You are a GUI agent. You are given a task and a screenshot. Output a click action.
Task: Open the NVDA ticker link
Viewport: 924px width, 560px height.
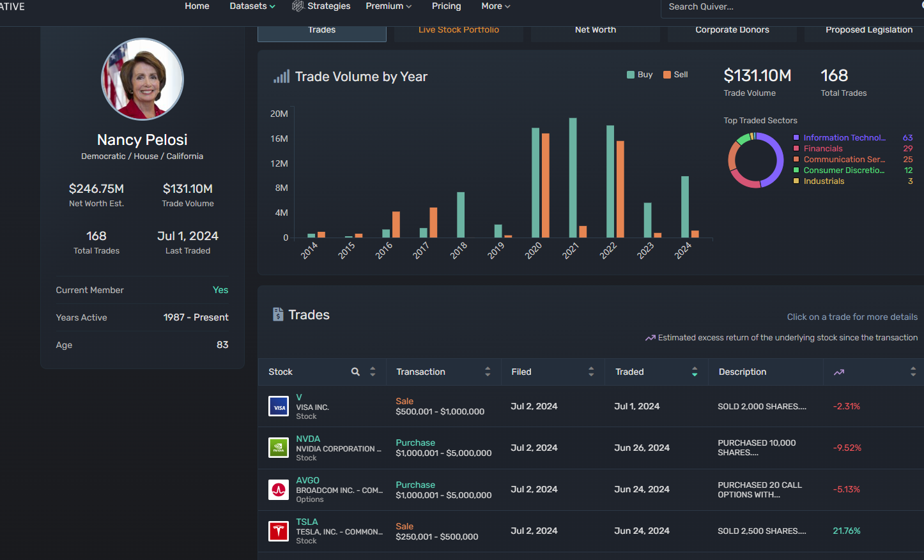coord(308,439)
